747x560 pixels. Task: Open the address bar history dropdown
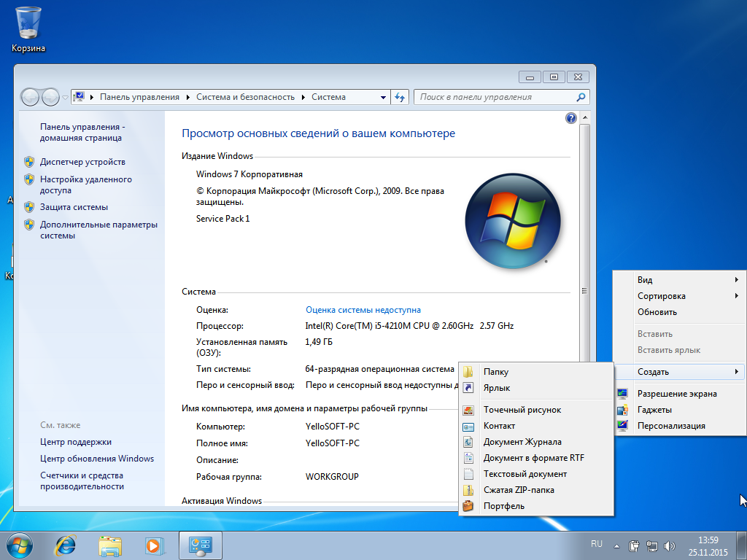383,97
